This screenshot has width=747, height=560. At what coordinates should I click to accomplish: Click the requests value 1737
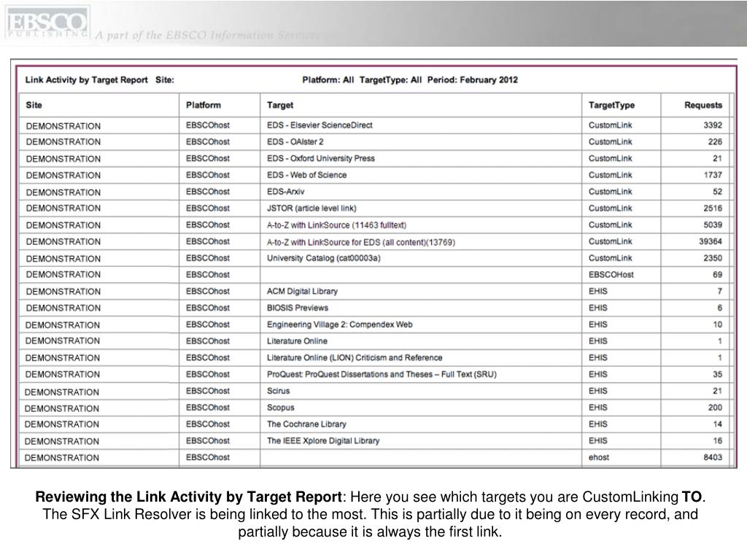tap(713, 175)
